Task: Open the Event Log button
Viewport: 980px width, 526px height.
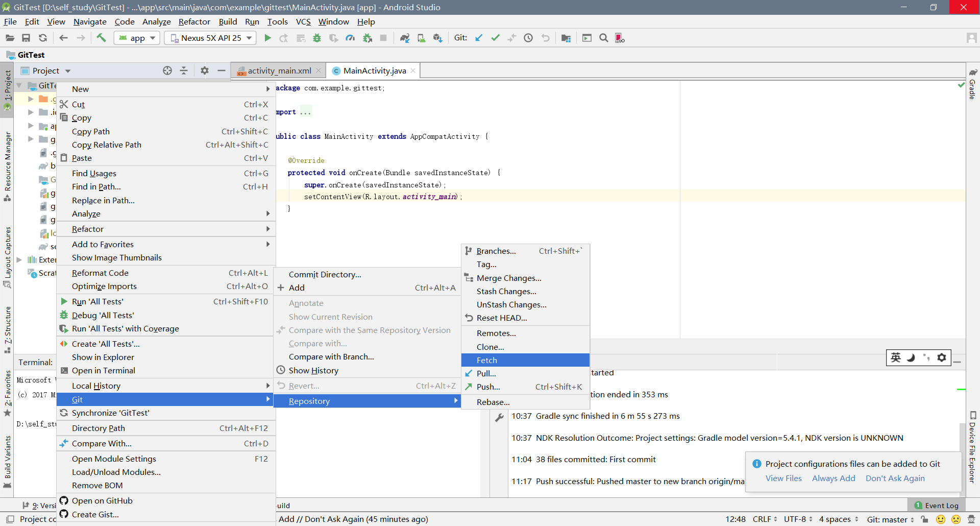Action: [936, 506]
